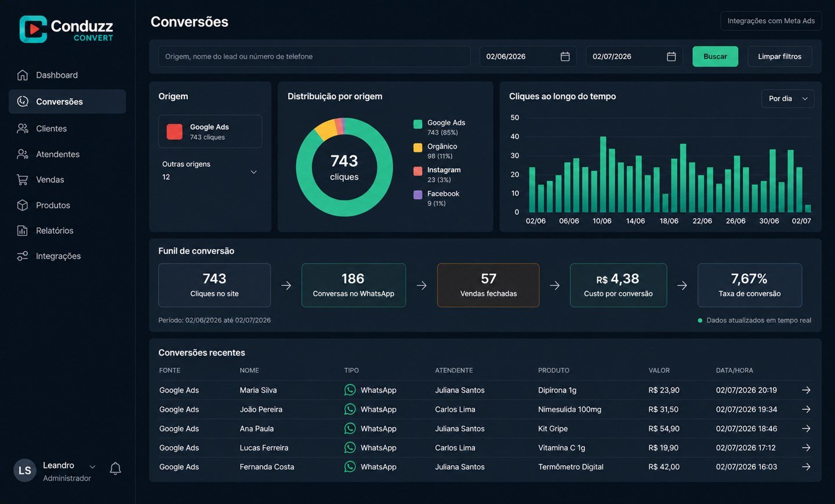Open details arrow for Ana Paula conversion

coord(806,428)
